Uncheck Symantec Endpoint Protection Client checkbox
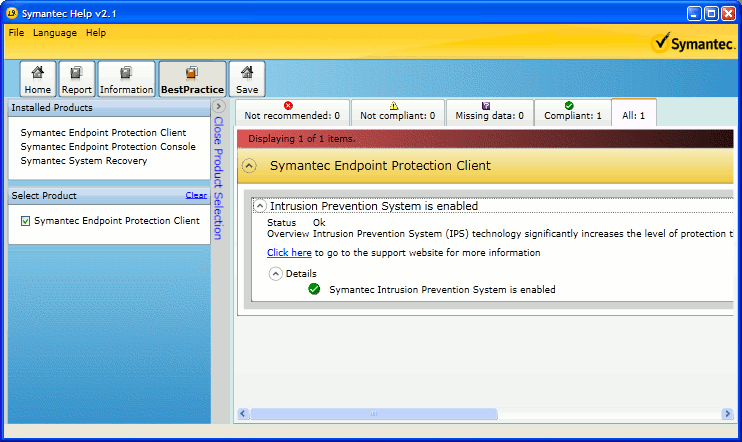Viewport: 742px width, 442px height. point(26,221)
